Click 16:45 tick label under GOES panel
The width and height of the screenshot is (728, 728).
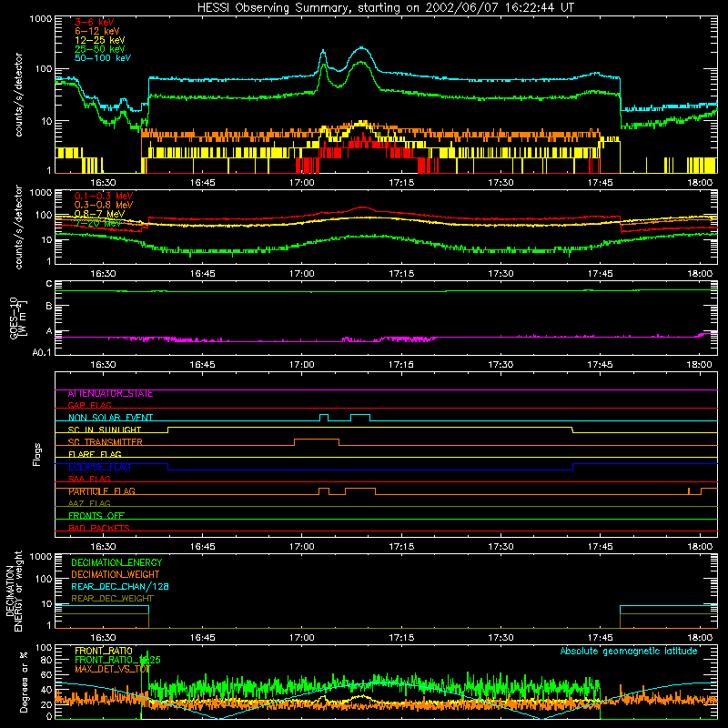pos(202,365)
